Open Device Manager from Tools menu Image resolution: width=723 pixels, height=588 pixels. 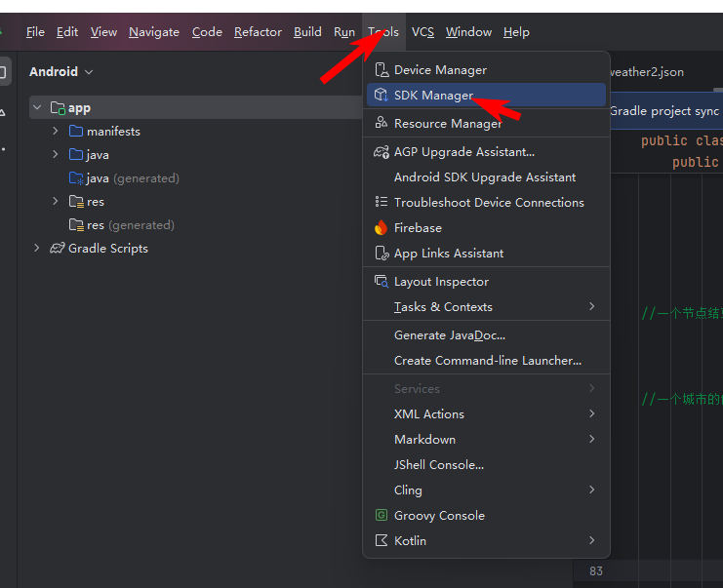tap(486, 70)
